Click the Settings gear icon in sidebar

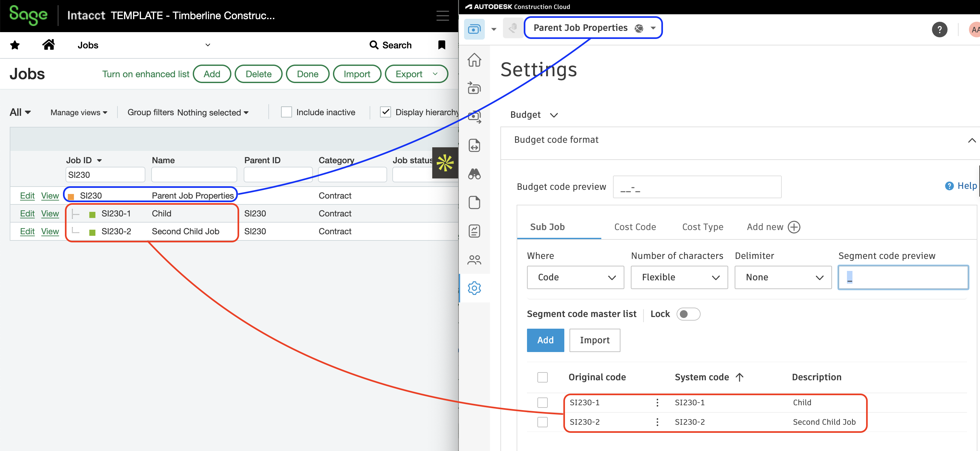coord(474,288)
